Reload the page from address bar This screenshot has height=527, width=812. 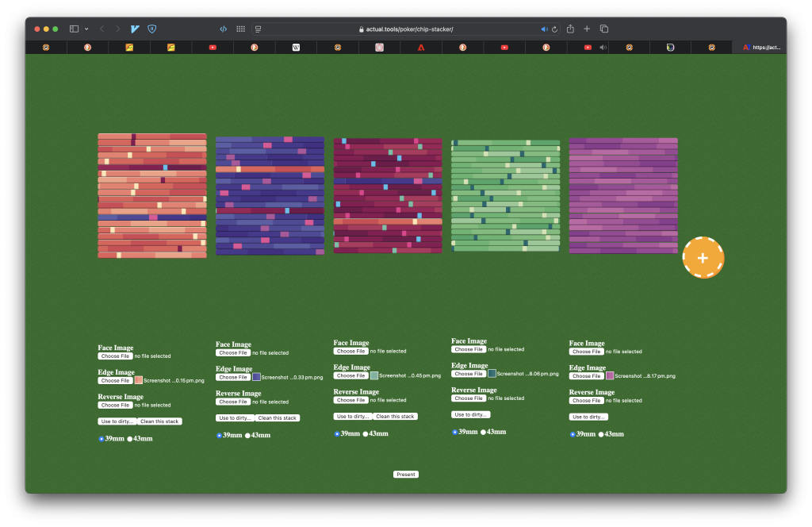click(554, 29)
